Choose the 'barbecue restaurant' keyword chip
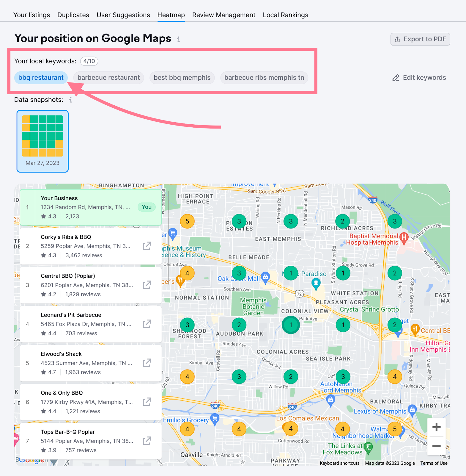 108,78
